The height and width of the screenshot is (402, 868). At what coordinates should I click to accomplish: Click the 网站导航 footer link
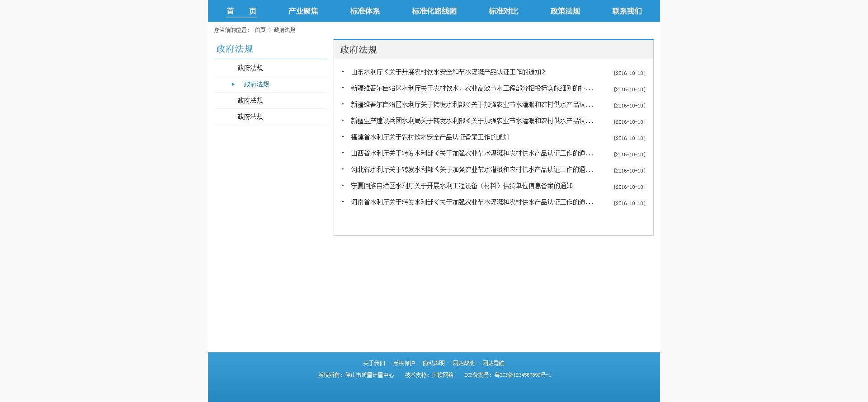click(493, 364)
